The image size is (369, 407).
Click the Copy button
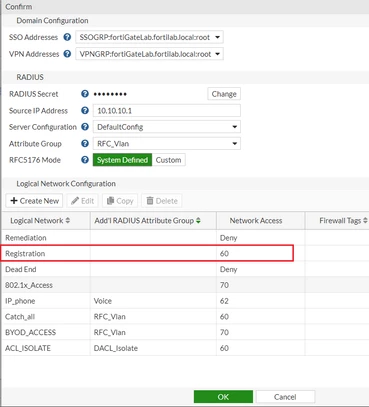[x=120, y=201]
